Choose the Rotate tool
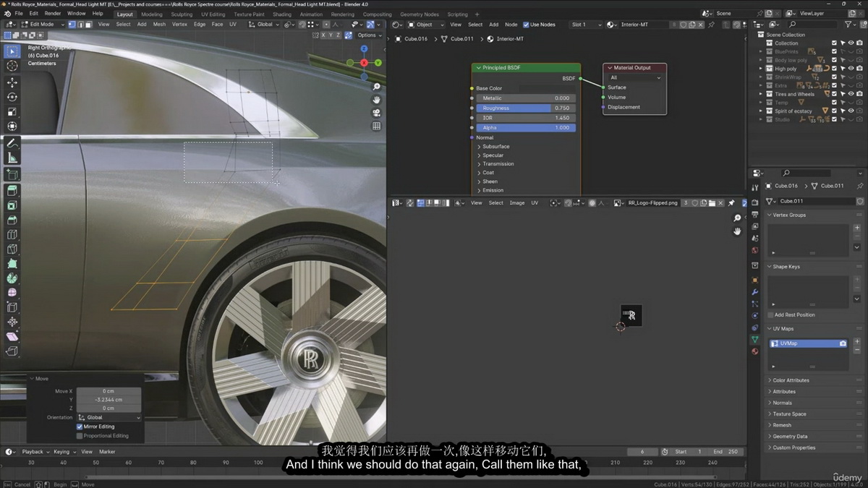Image resolution: width=868 pixels, height=488 pixels. point(12,97)
